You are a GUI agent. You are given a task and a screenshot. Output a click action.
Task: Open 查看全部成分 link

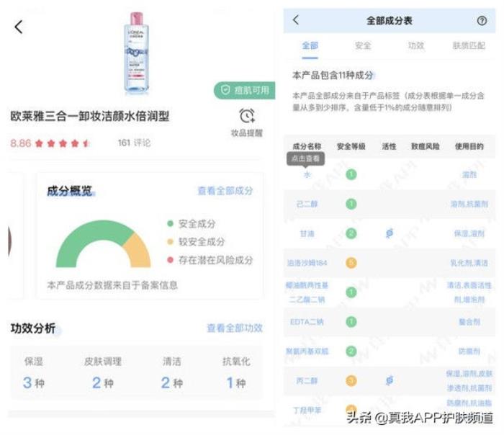(x=225, y=191)
